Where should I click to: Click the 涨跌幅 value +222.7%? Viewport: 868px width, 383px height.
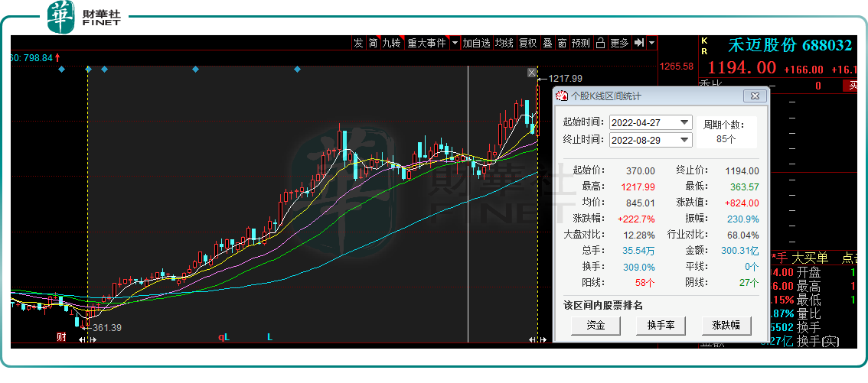638,219
